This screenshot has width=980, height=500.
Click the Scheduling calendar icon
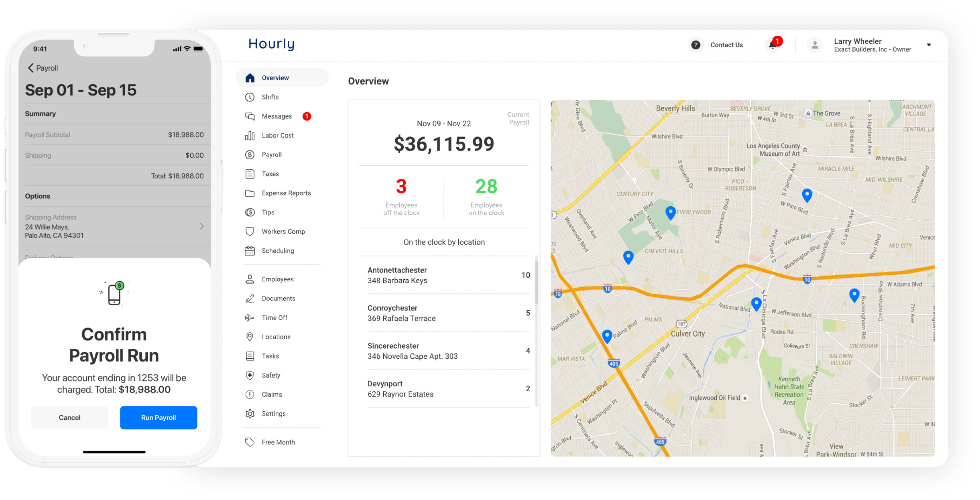click(x=250, y=251)
